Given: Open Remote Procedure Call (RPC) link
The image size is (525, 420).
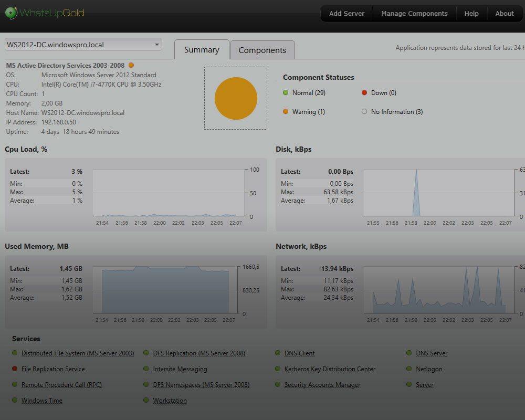Looking at the screenshot, I should point(61,385).
